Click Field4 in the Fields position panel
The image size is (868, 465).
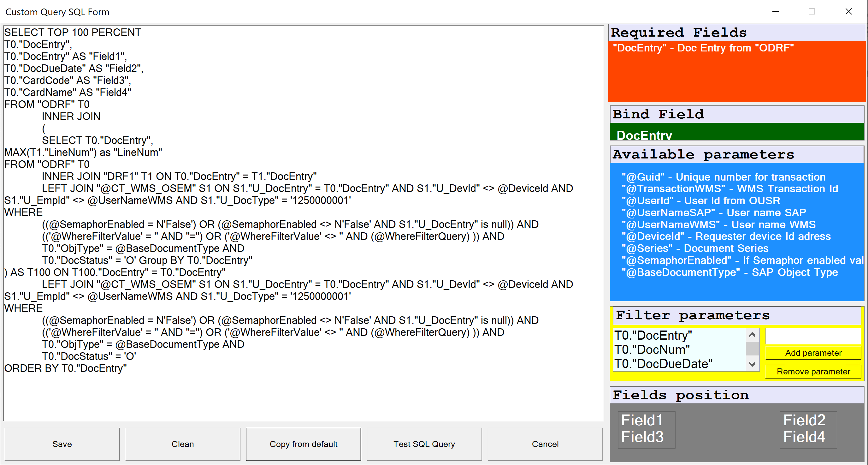(804, 437)
